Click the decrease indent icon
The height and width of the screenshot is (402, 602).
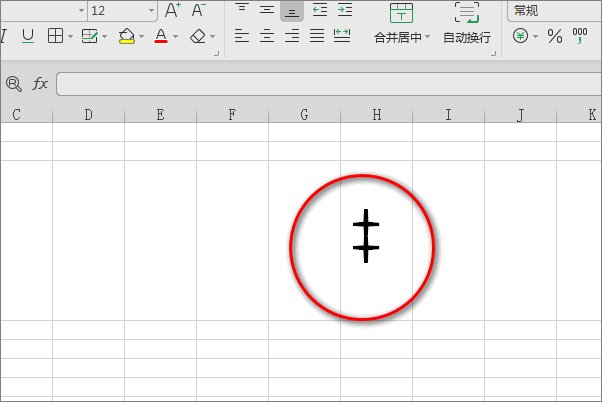[x=320, y=11]
